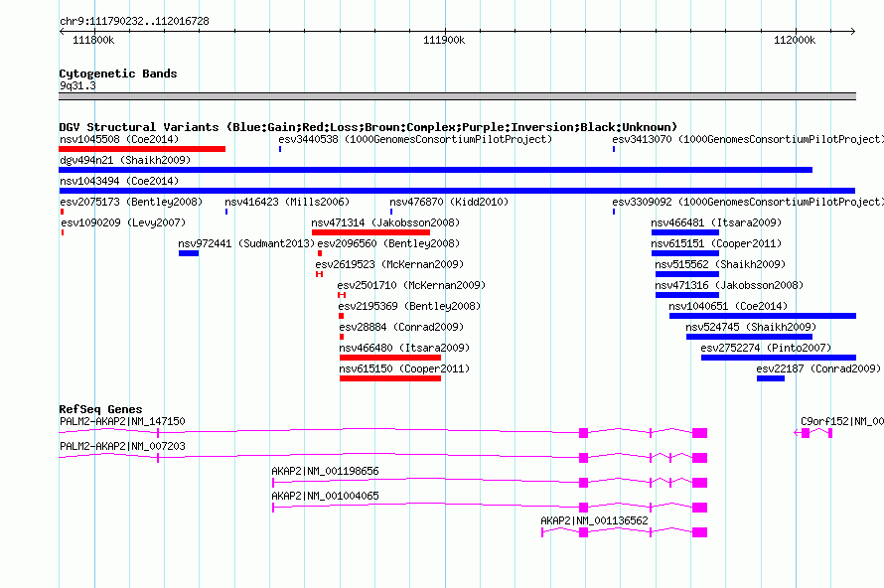Select the nsv471316 (Jakobsson2008) blue bar
The width and height of the screenshot is (884, 588).
[686, 295]
